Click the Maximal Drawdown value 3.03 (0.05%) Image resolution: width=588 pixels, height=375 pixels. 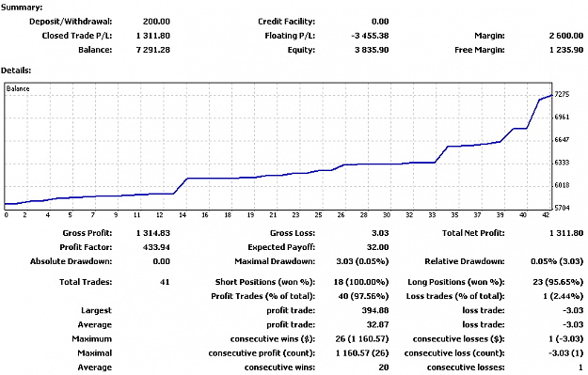point(362,261)
